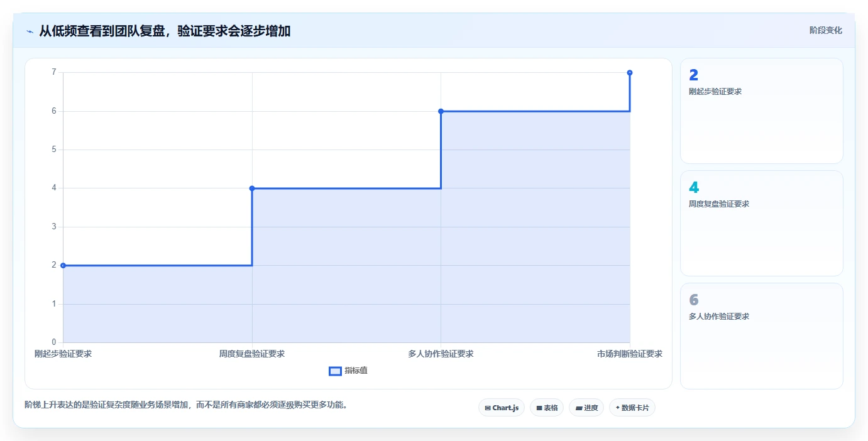The width and height of the screenshot is (868, 441).
Task: Select the Chart.js tag chip
Action: coord(502,408)
